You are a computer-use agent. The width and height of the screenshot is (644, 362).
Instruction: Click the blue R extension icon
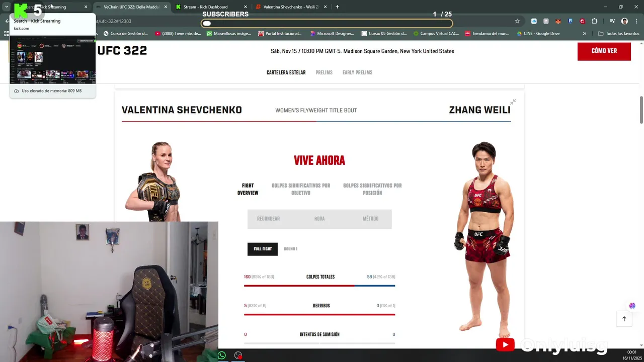pyautogui.click(x=570, y=21)
